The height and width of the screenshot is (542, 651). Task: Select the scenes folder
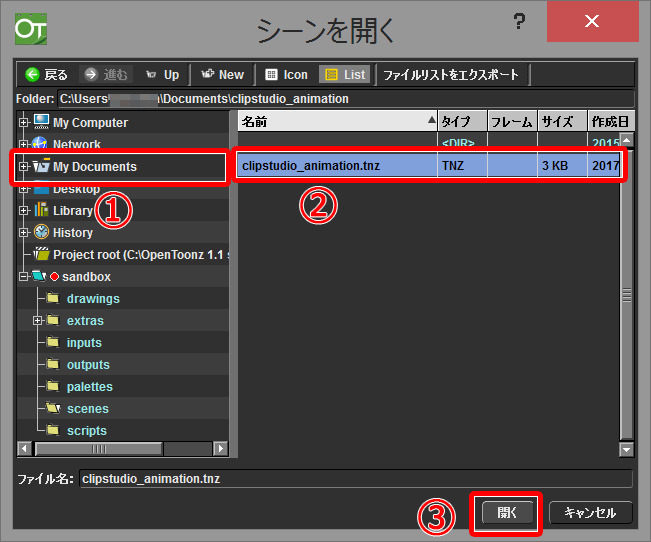coord(88,409)
